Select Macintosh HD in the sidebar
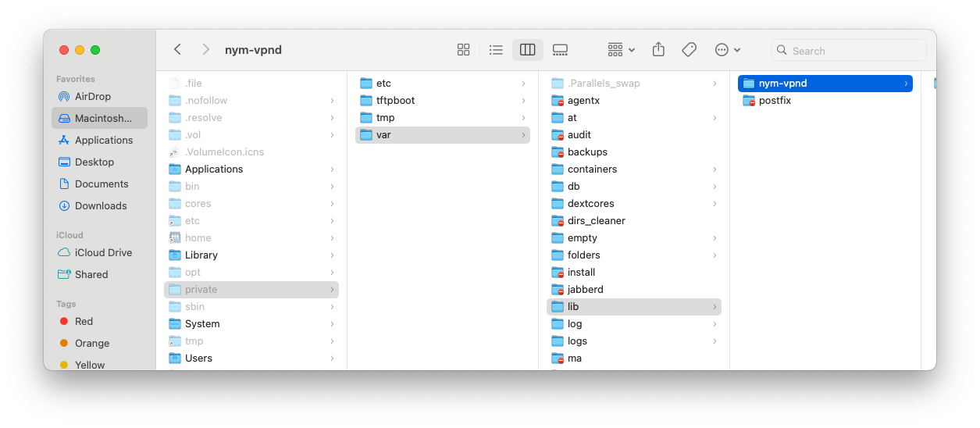980x428 pixels. 99,118
